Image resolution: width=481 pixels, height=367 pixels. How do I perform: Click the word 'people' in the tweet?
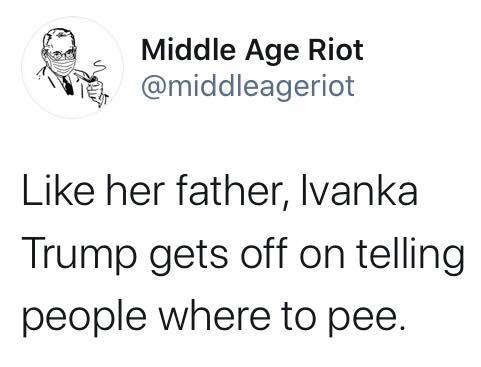coord(84,318)
